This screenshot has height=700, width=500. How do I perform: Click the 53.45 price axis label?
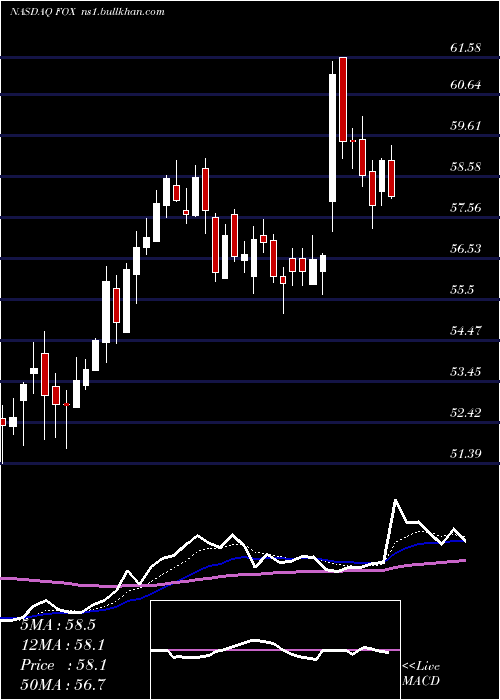coord(466,371)
